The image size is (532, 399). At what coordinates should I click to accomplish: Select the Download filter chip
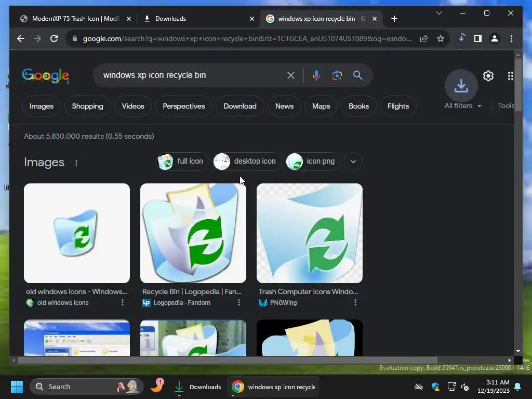tap(240, 106)
